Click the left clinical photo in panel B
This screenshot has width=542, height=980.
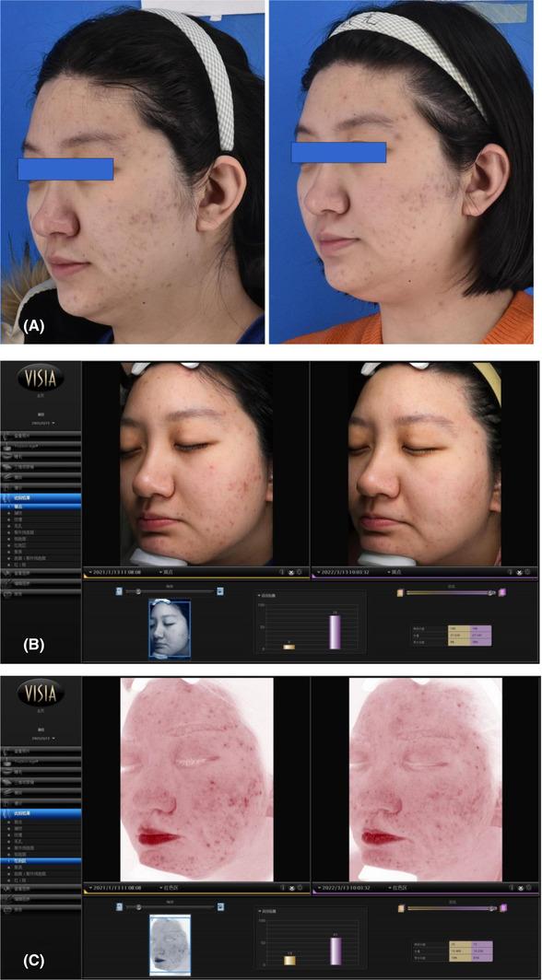tap(195, 463)
